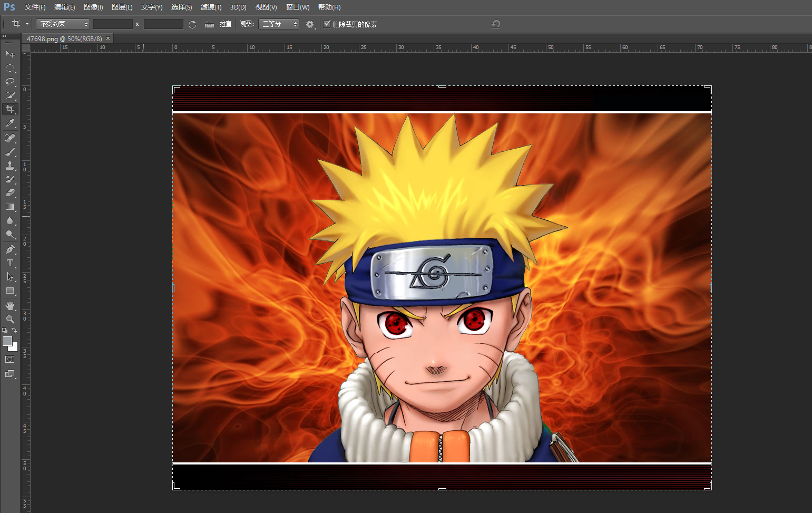Select the Quick Selection tool

(x=10, y=95)
